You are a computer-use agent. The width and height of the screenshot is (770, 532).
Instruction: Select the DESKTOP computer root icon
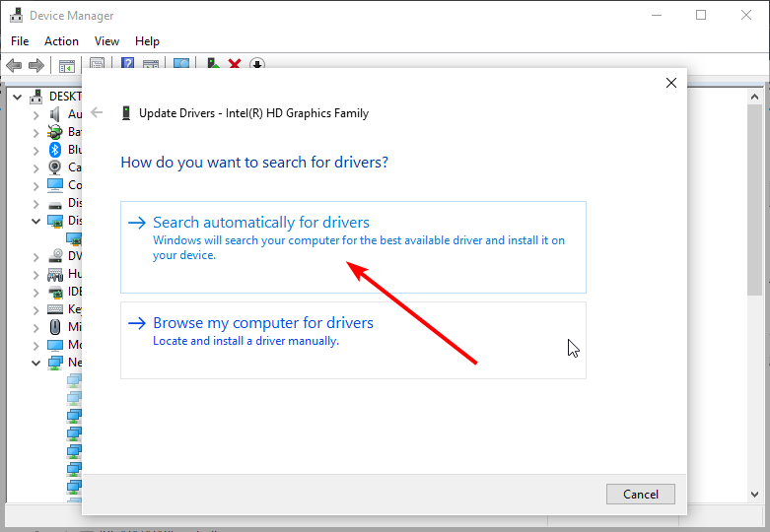click(x=35, y=97)
